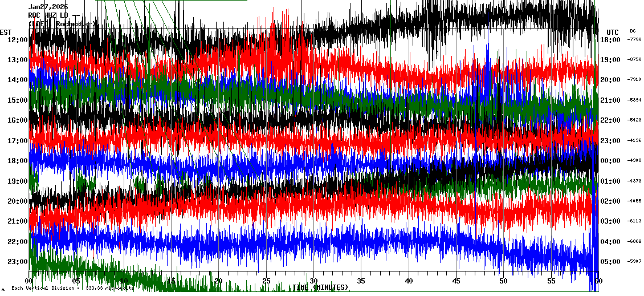Click the 30 minute axis tick label
This screenshot has height=296, width=644.
tap(313, 281)
